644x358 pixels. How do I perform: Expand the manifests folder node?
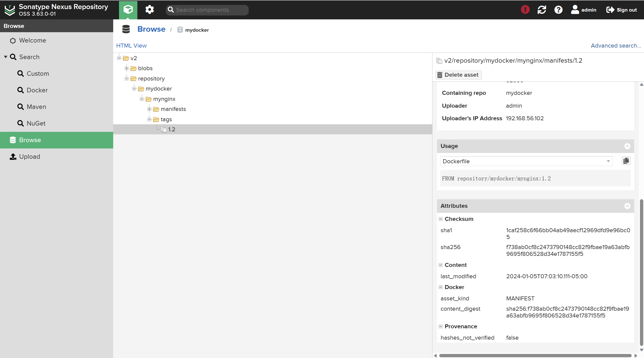149,109
